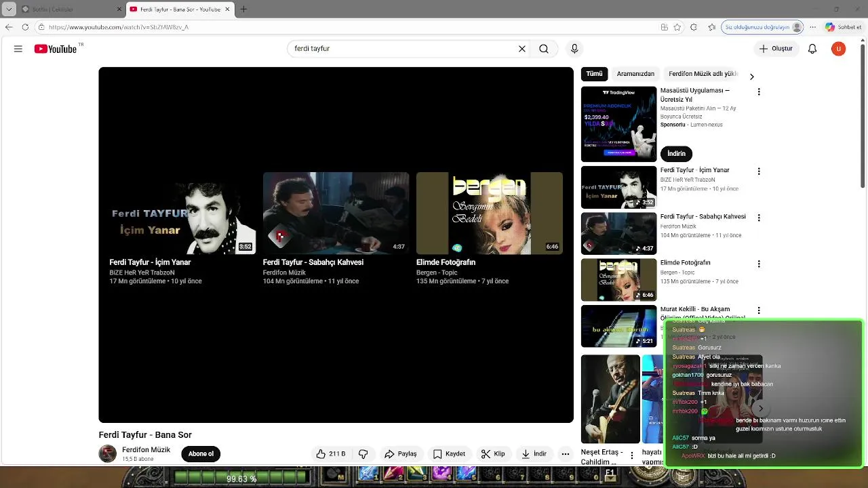
Task: Click the Bergen - Topic channel under end-screen
Action: (437, 272)
